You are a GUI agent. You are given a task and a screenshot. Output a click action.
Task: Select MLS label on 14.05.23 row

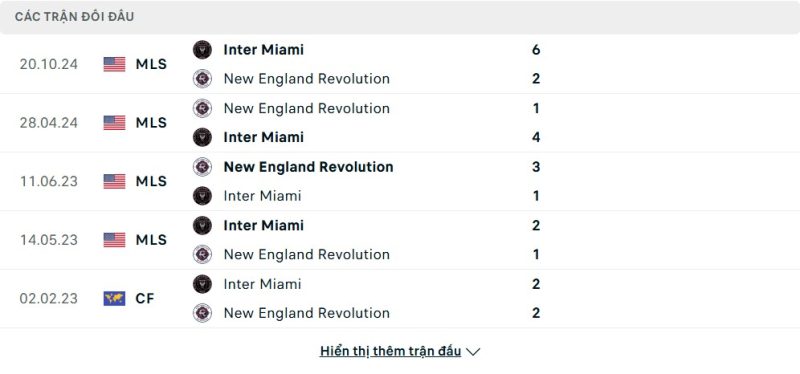click(151, 240)
